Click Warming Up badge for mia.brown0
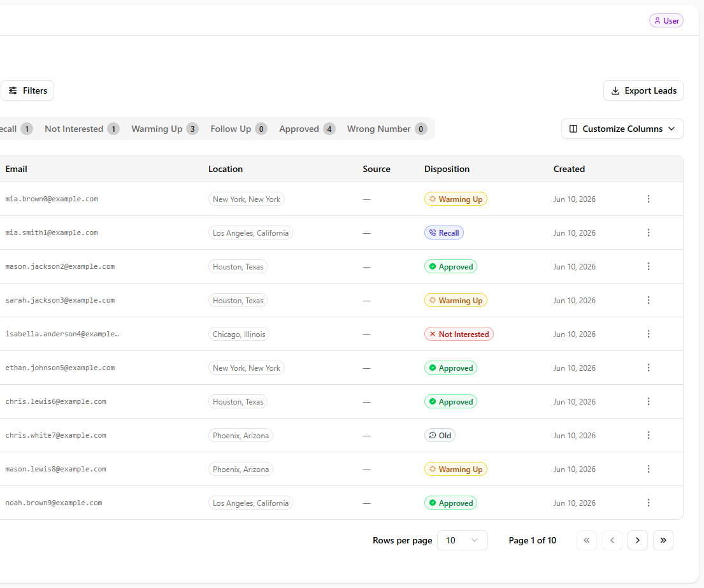Viewport: 704px width, 588px height. click(x=456, y=199)
